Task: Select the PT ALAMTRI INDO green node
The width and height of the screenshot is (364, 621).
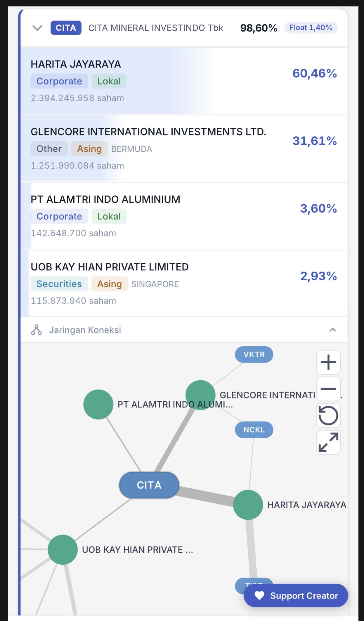Action: pyautogui.click(x=98, y=404)
